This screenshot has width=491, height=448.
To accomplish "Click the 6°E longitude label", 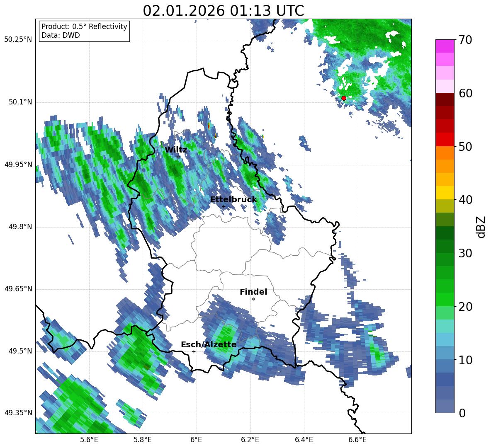I will pos(196,440).
